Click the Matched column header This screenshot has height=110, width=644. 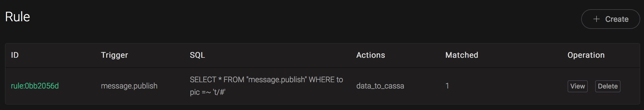(462, 55)
